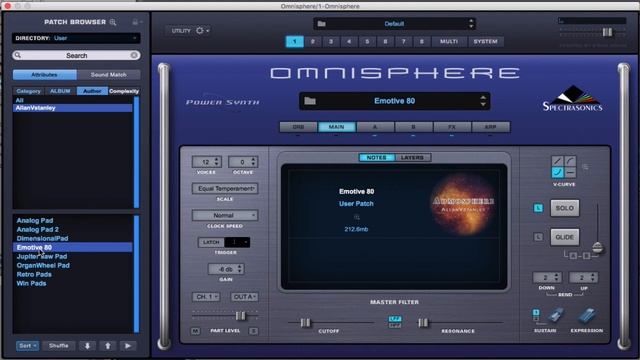This screenshot has width=640, height=360.
Task: Open the MULTI page
Action: coord(449,41)
